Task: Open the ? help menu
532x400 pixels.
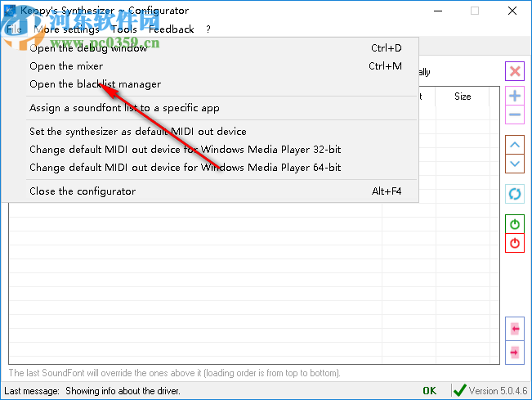Action: (208, 29)
